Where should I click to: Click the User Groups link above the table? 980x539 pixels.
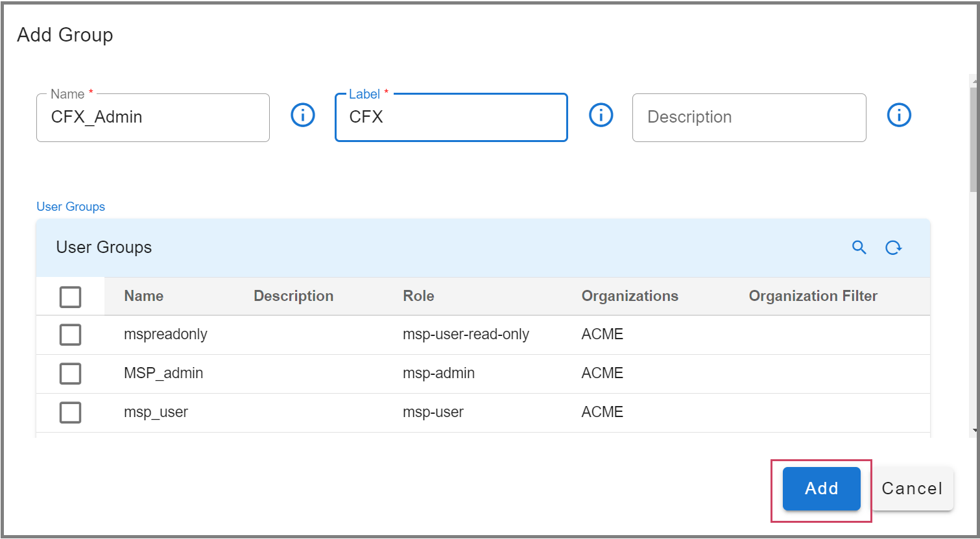[70, 206]
